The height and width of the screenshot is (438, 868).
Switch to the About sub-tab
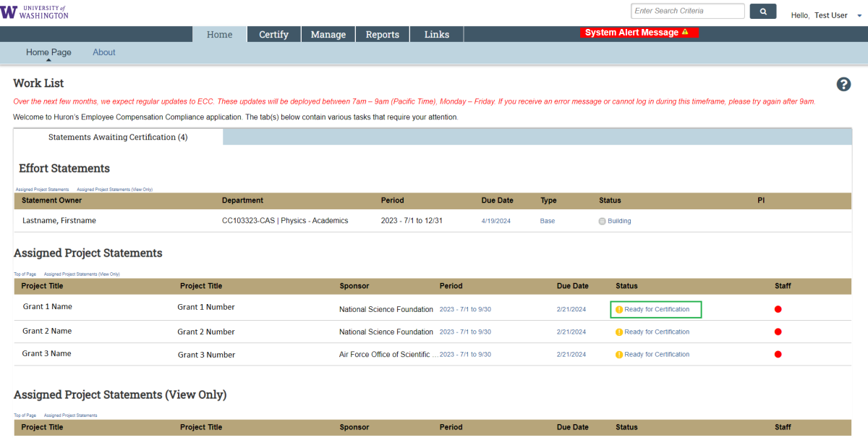pos(103,52)
